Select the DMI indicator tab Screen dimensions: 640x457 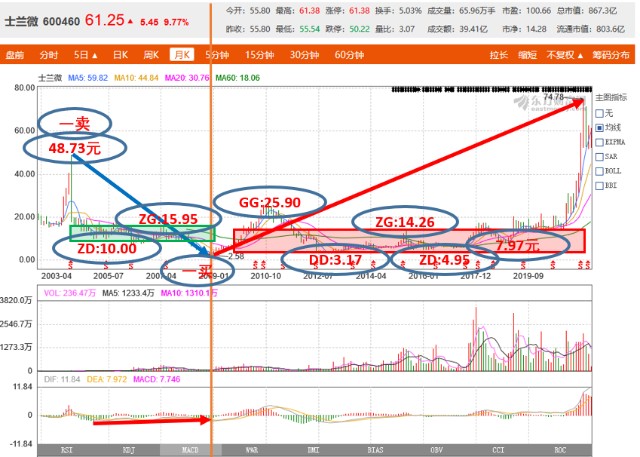[x=313, y=450]
